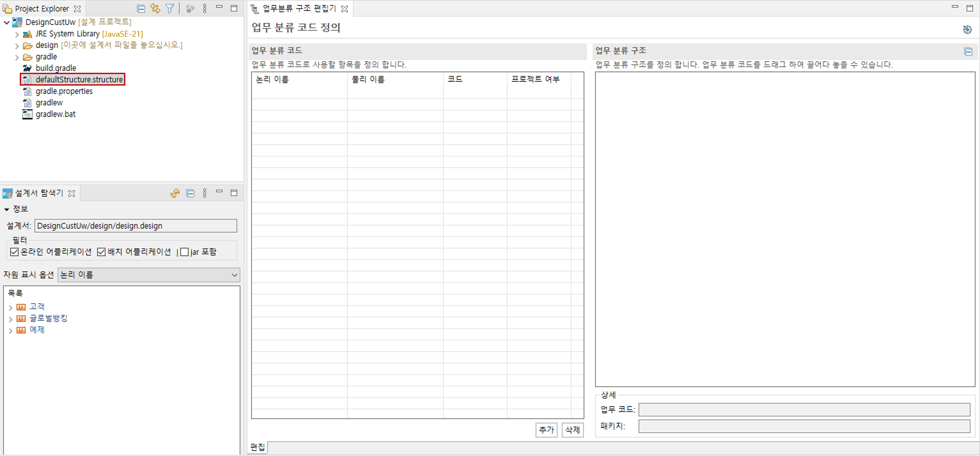Click refresh icon in 설계서 탐색기 toolbar
Viewport: 980px width, 456px height.
[x=175, y=193]
